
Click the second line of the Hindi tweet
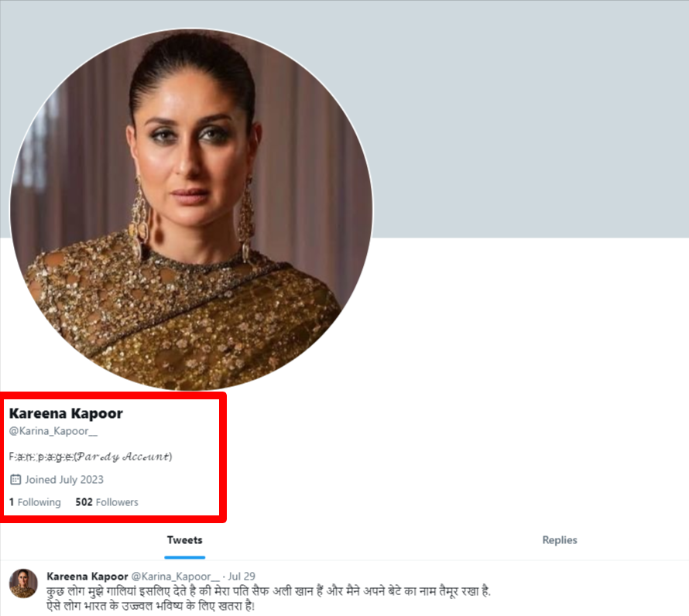point(151,607)
